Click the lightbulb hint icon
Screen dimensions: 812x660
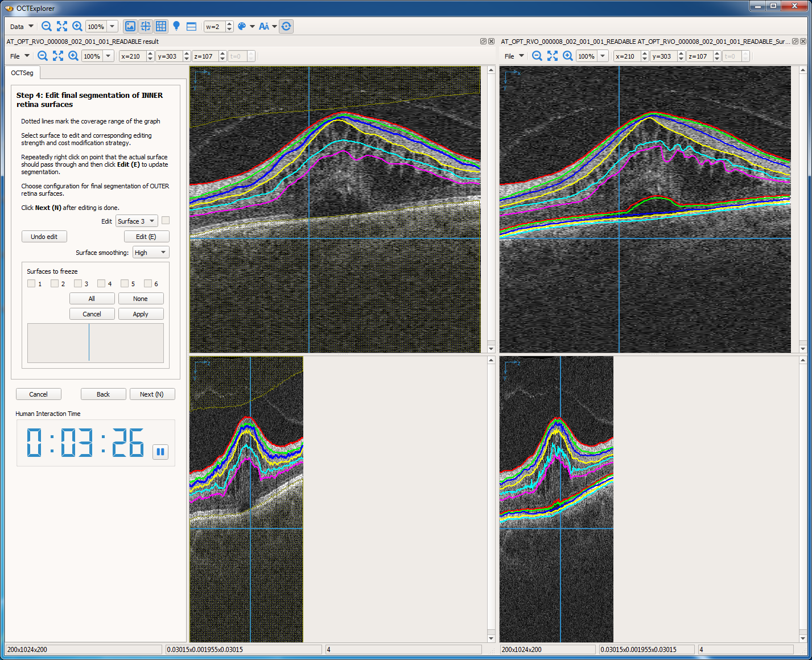coord(176,26)
